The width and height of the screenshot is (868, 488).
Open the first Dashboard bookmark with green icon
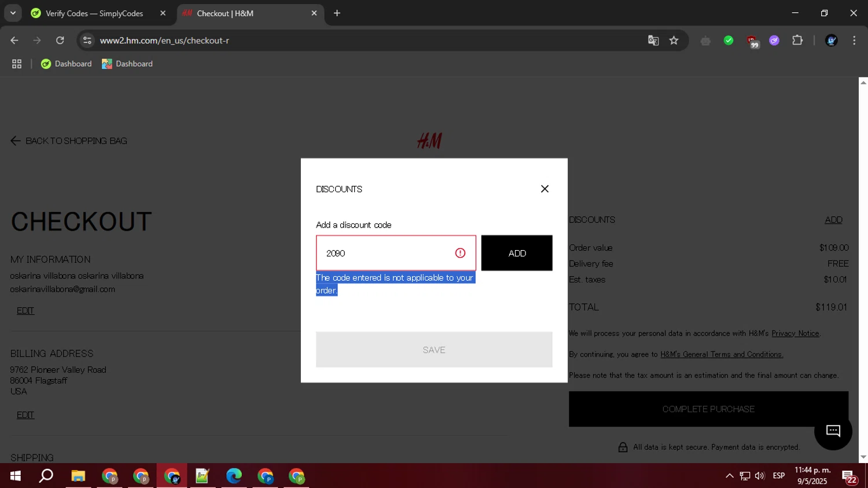point(66,64)
